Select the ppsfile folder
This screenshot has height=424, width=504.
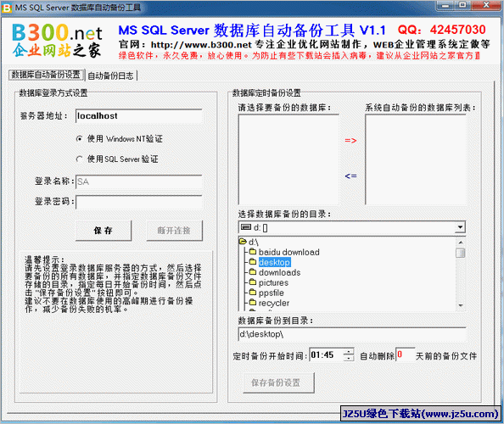pos(272,293)
